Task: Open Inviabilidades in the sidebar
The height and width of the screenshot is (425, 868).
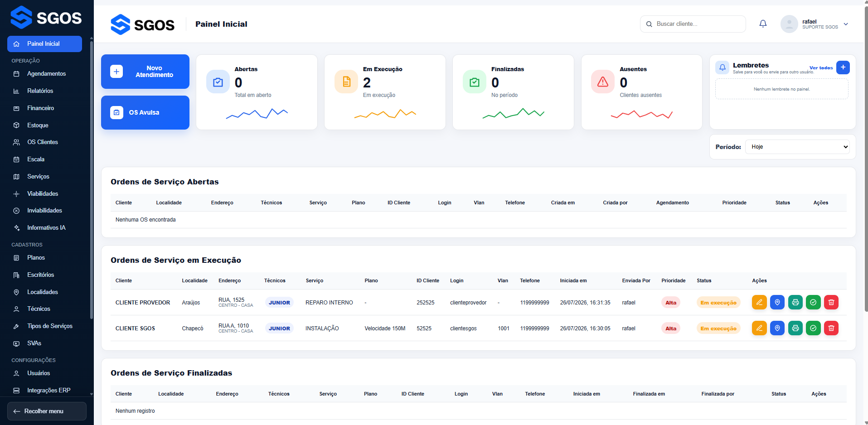Action: [44, 211]
